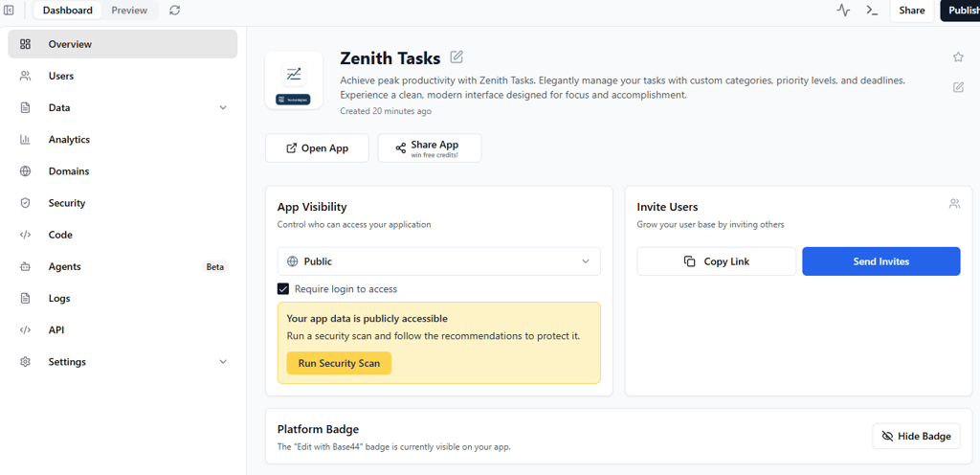
Task: Open the terminal console icon
Action: point(872,10)
